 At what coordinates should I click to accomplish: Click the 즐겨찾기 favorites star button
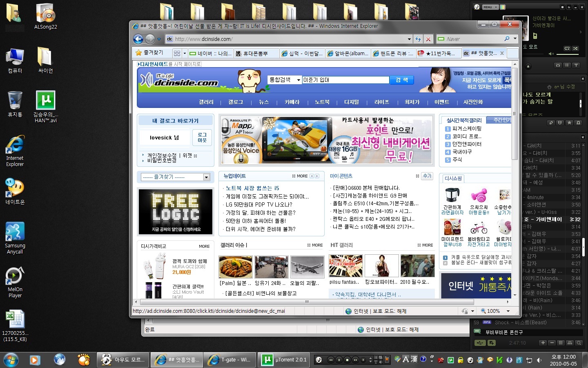(149, 53)
